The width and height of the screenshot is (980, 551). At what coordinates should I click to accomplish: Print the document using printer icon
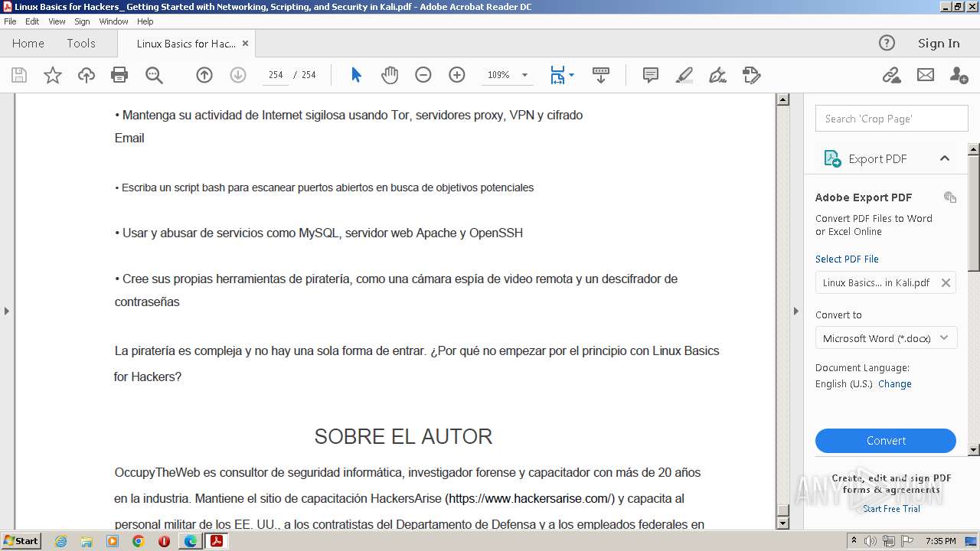pyautogui.click(x=119, y=75)
